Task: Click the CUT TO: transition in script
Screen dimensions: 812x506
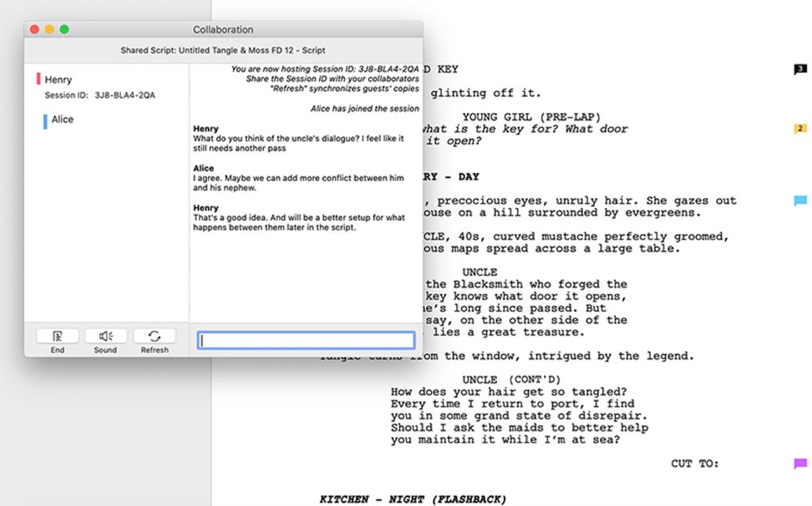Action: (x=694, y=464)
